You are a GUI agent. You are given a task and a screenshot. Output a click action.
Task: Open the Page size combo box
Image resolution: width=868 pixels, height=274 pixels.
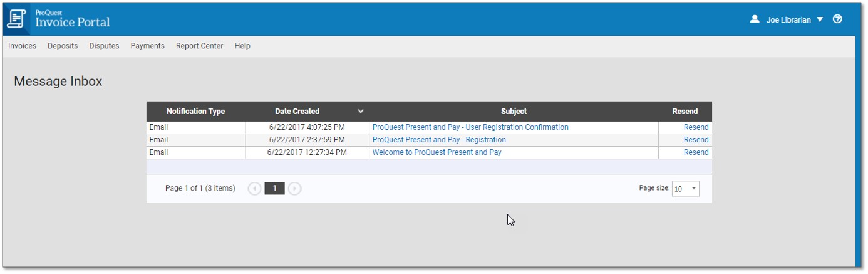(685, 189)
